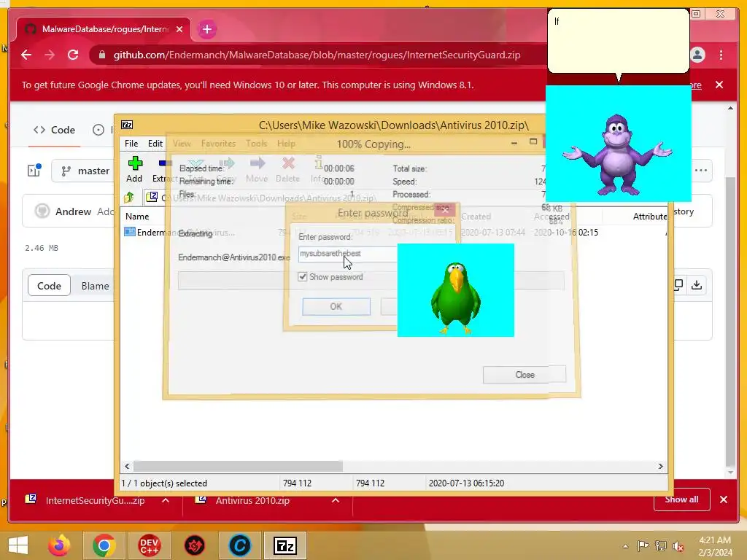Click the 7-Zip horizontal scrollbar thumb
This screenshot has height=560, width=747.
[238, 466]
